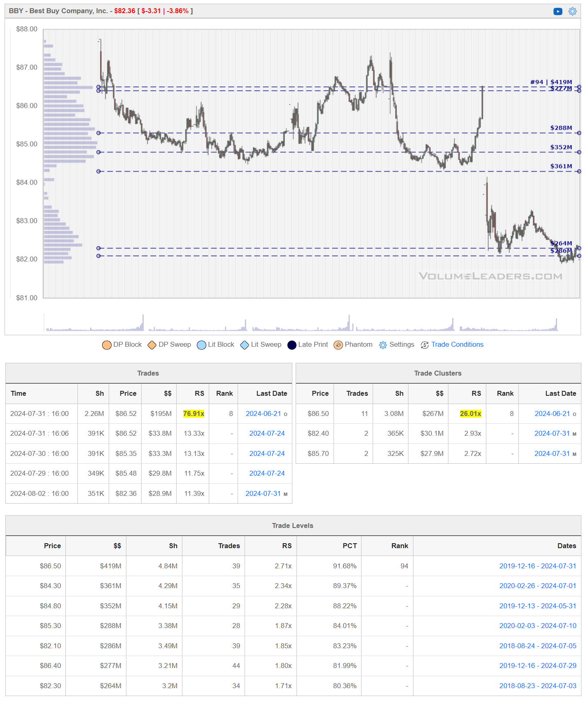Play the video tutorial icon
The width and height of the screenshot is (588, 703).
click(558, 12)
